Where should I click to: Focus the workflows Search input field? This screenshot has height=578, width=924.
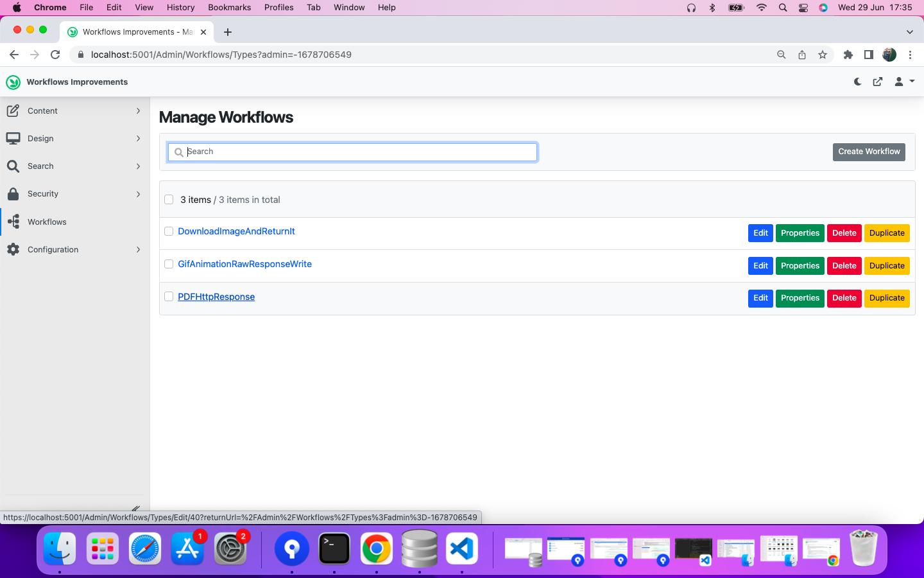tap(352, 152)
